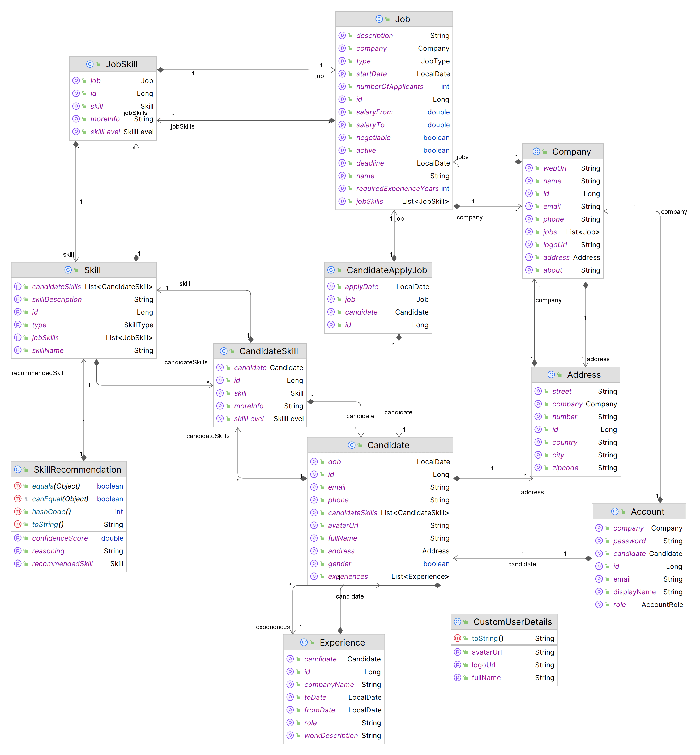Click the class icon beside the Company title
Image resolution: width=700 pixels, height=755 pixels.
(x=536, y=152)
